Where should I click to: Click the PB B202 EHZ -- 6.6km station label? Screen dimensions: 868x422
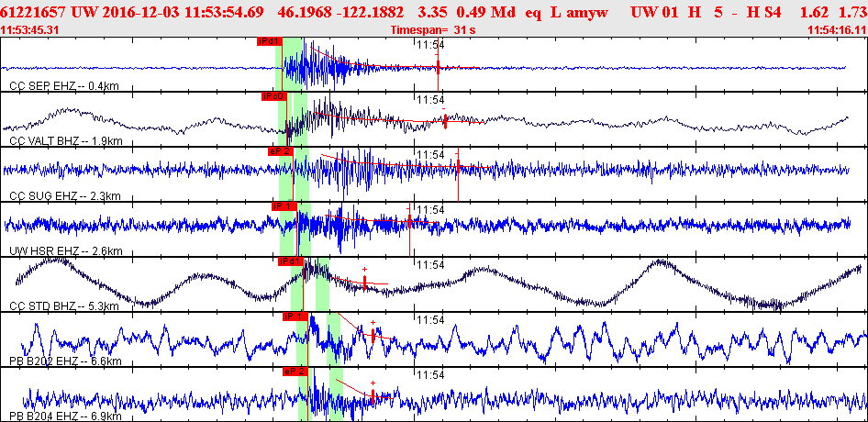point(65,361)
